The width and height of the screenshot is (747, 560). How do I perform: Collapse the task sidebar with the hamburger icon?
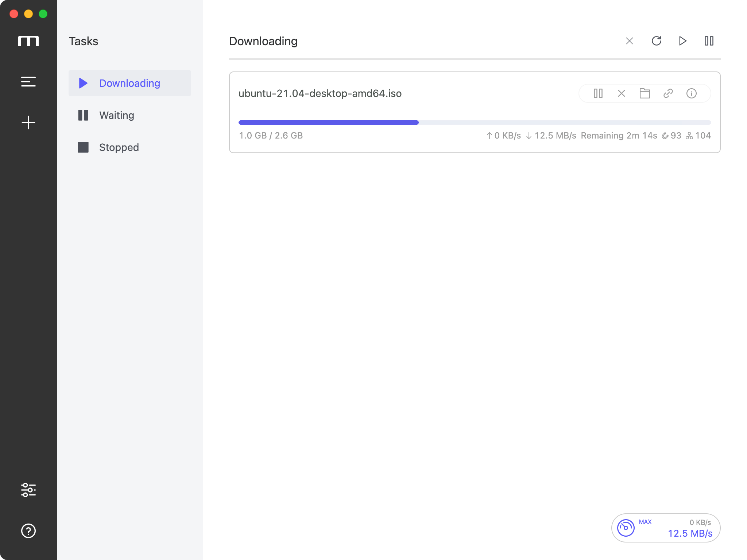pos(28,82)
